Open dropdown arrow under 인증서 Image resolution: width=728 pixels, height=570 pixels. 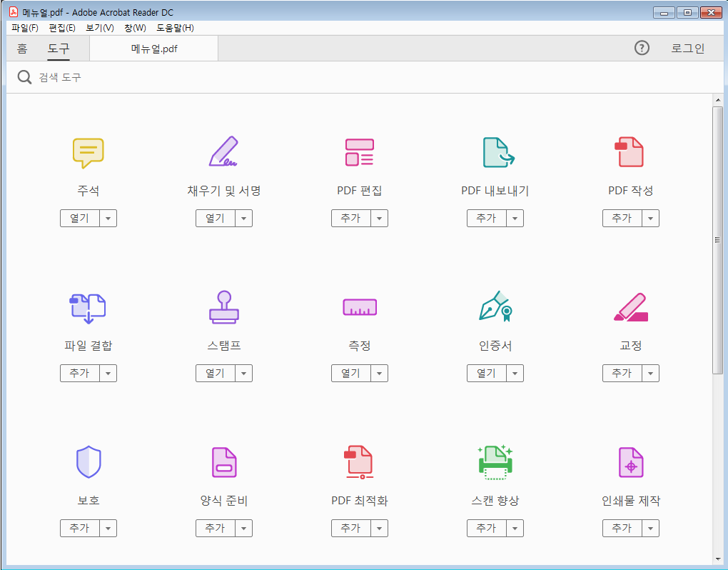pyautogui.click(x=515, y=374)
